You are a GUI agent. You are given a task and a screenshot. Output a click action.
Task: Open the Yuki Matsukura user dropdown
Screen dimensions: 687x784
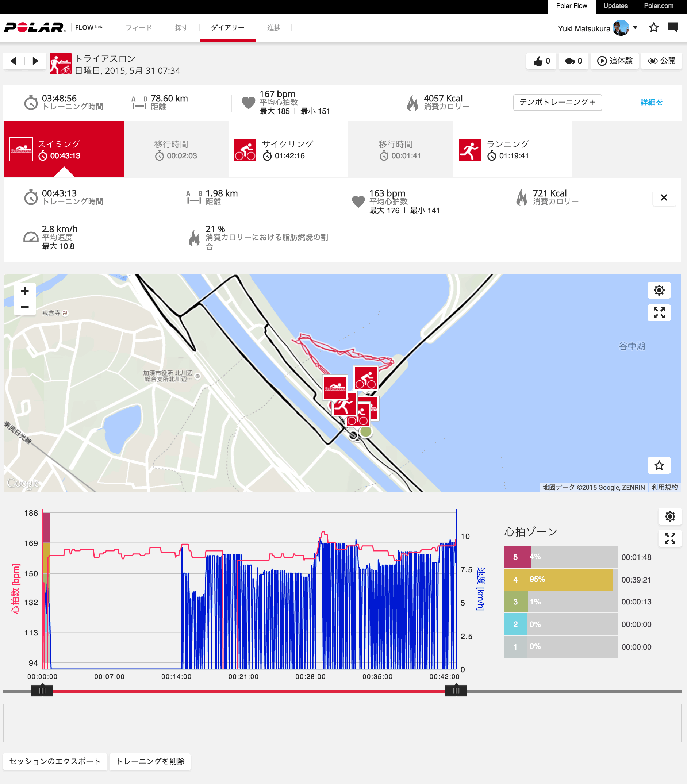click(635, 28)
